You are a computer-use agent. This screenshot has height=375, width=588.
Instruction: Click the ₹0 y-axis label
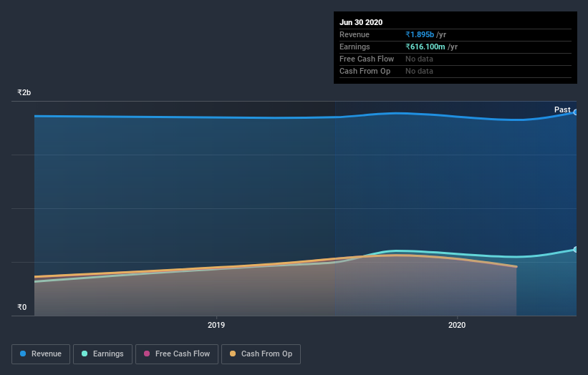click(21, 307)
